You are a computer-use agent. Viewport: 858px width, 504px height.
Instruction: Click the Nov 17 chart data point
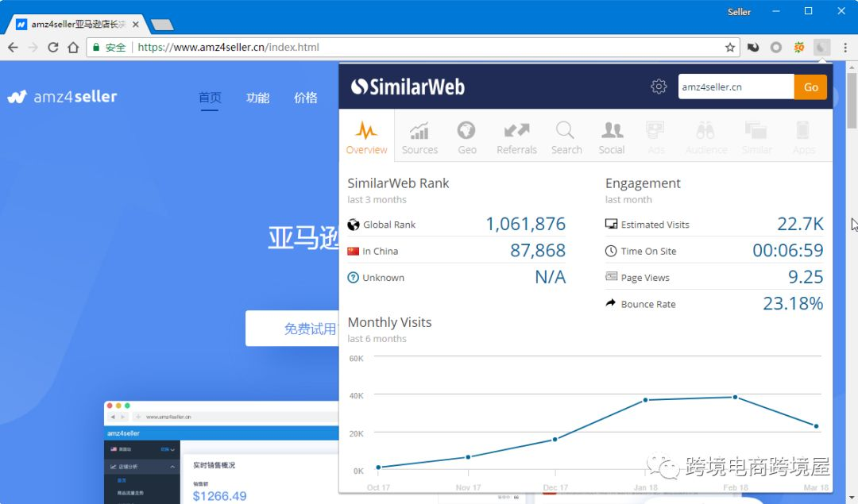(x=469, y=457)
